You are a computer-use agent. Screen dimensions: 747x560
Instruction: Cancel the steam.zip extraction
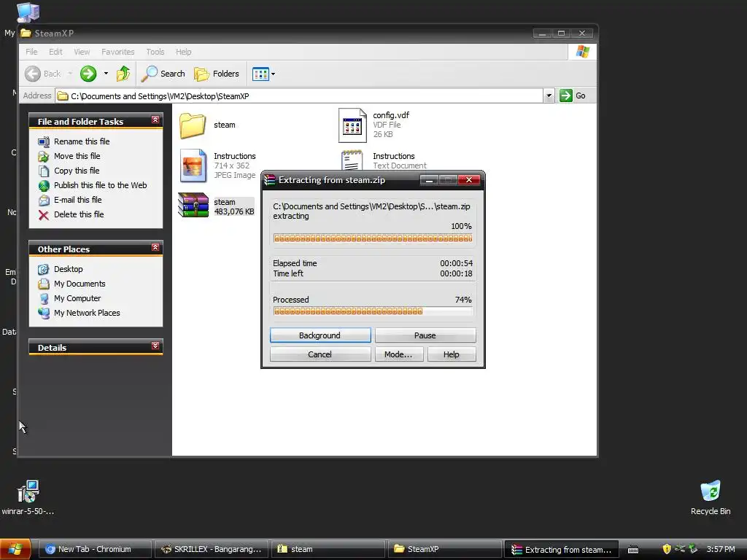[320, 354]
